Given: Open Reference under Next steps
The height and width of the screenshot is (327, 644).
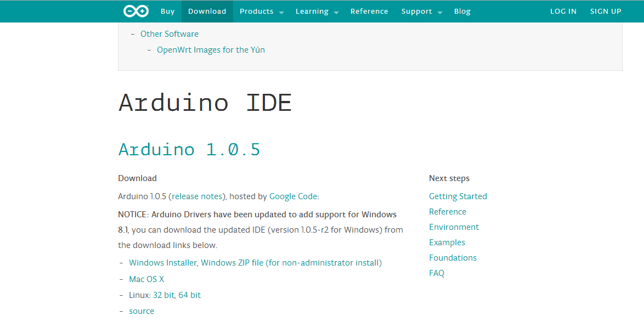Looking at the screenshot, I should point(448,212).
